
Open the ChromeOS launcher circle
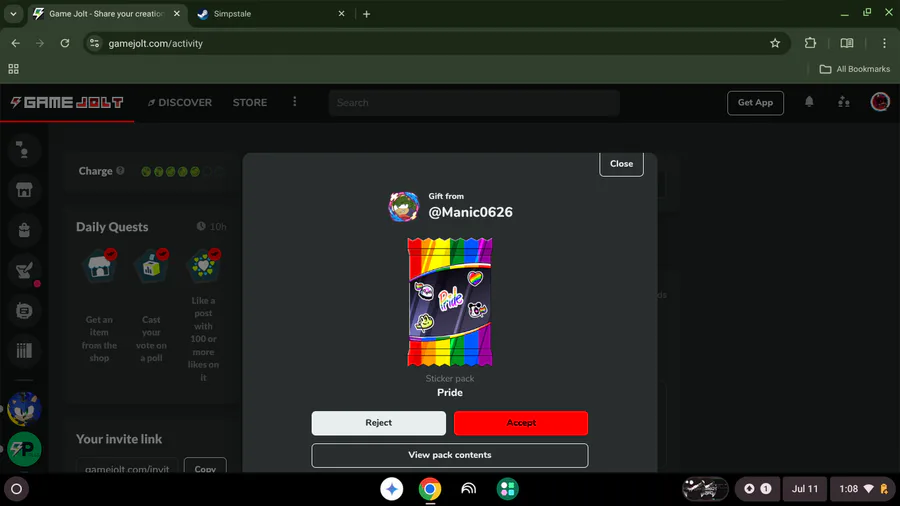[x=17, y=489]
